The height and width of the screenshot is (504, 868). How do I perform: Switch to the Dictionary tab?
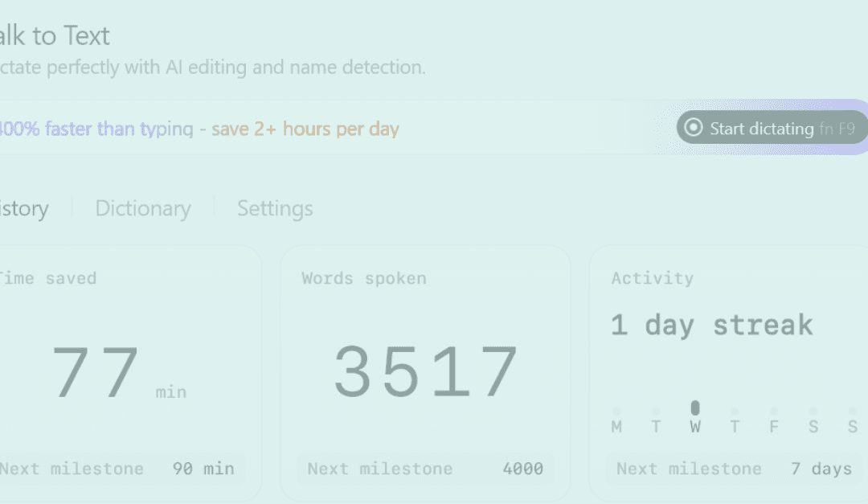coord(142,208)
